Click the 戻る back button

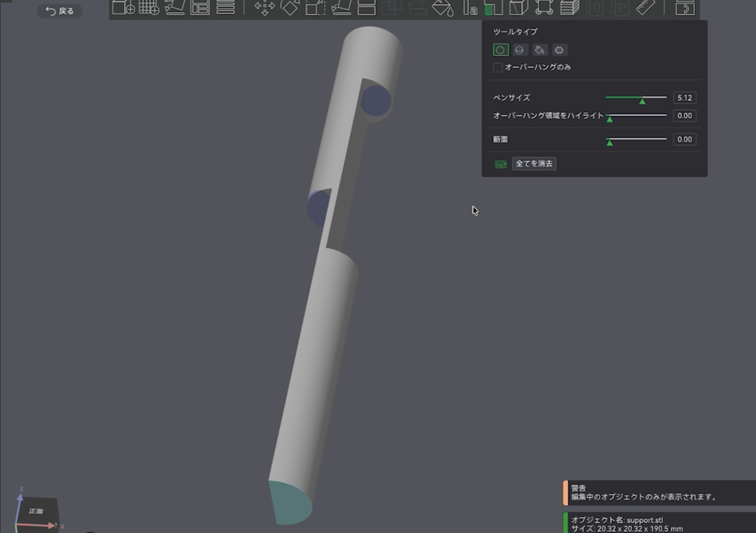[x=60, y=10]
